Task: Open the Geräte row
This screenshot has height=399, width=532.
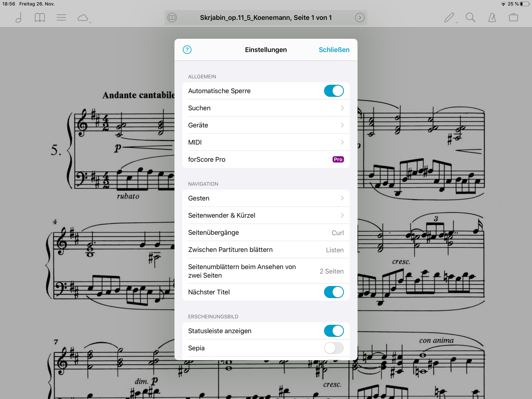Action: point(266,125)
